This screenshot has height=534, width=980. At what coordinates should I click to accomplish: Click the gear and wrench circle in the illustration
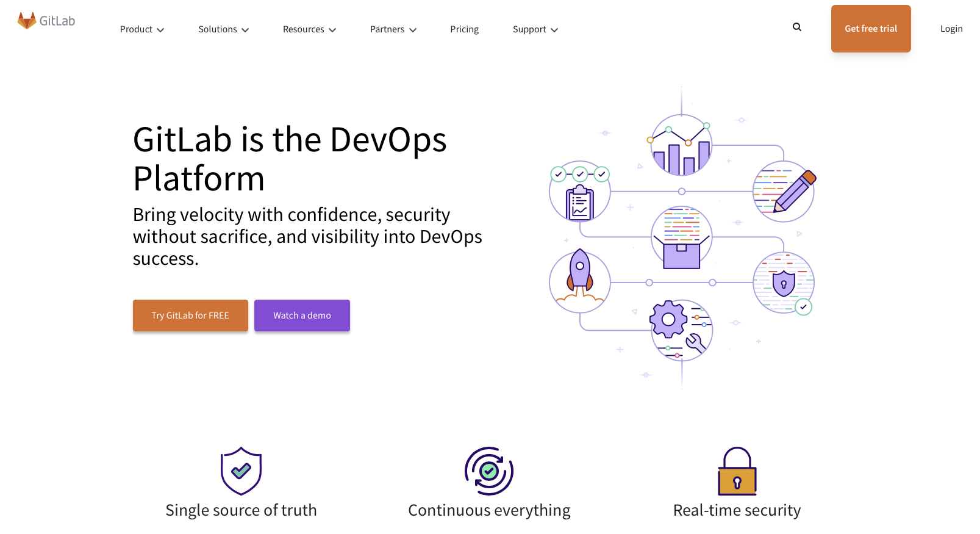[x=681, y=330]
